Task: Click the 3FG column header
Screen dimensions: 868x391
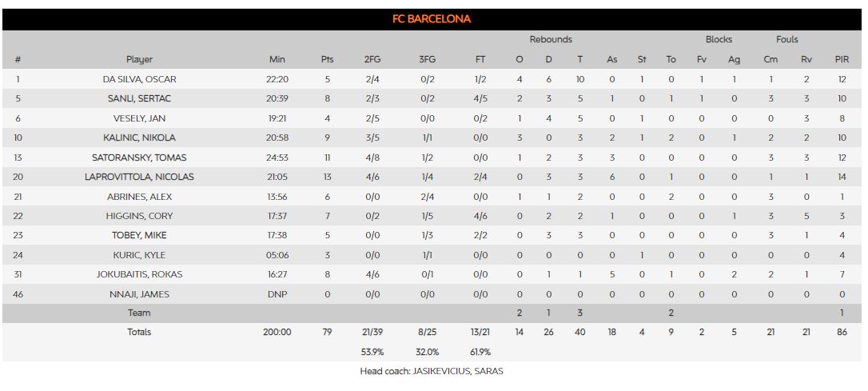Action: pos(428,59)
